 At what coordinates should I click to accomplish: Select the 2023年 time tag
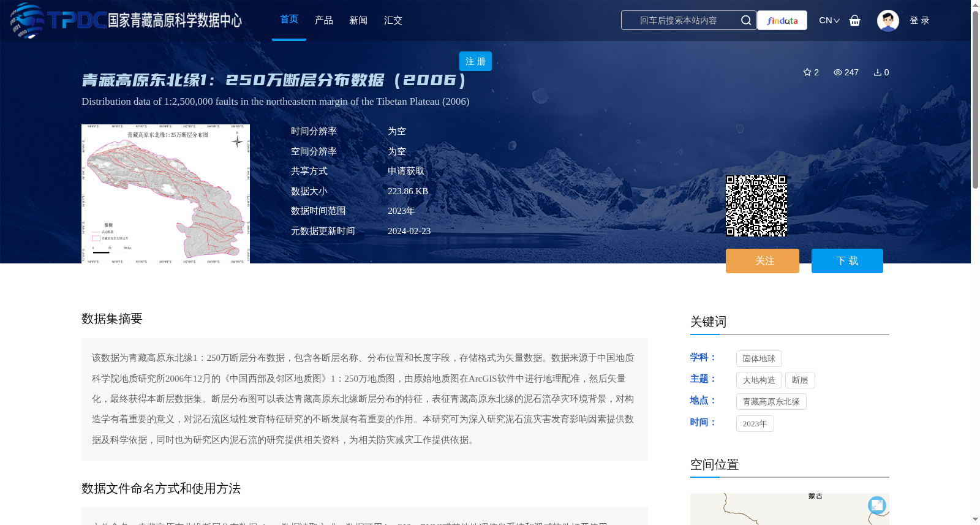click(x=755, y=423)
